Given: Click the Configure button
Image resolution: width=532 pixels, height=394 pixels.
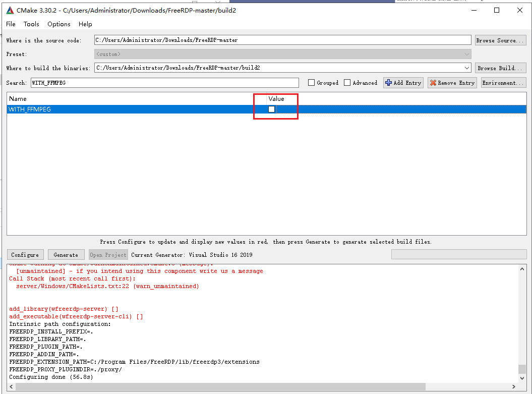Looking at the screenshot, I should (25, 255).
